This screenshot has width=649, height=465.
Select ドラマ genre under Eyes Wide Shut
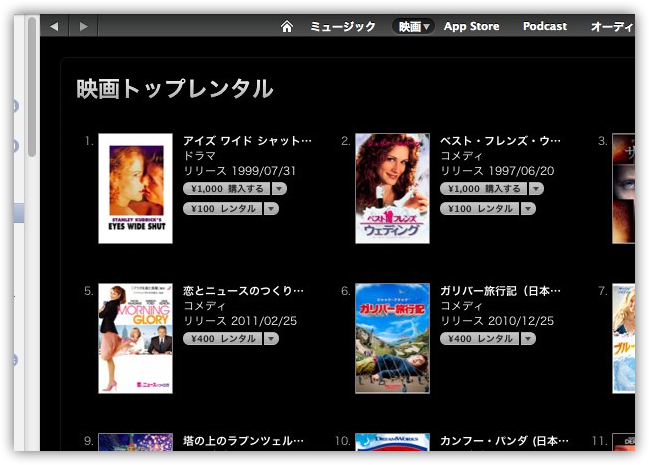point(200,156)
